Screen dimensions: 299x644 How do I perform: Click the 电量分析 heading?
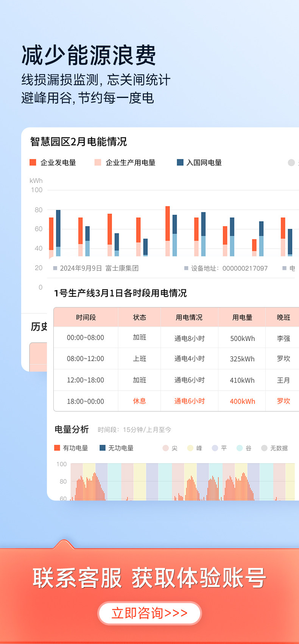click(x=72, y=429)
